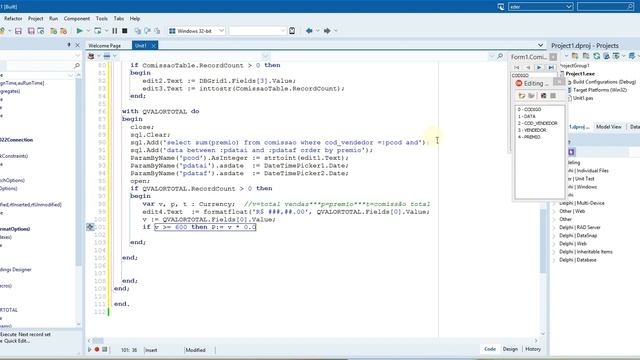Image resolution: width=640 pixels, height=360 pixels.
Task: Switch to the Welcome Page tab
Action: [105, 45]
